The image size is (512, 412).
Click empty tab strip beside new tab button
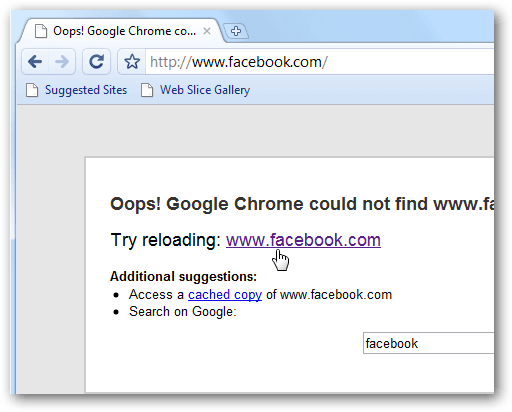click(370, 30)
